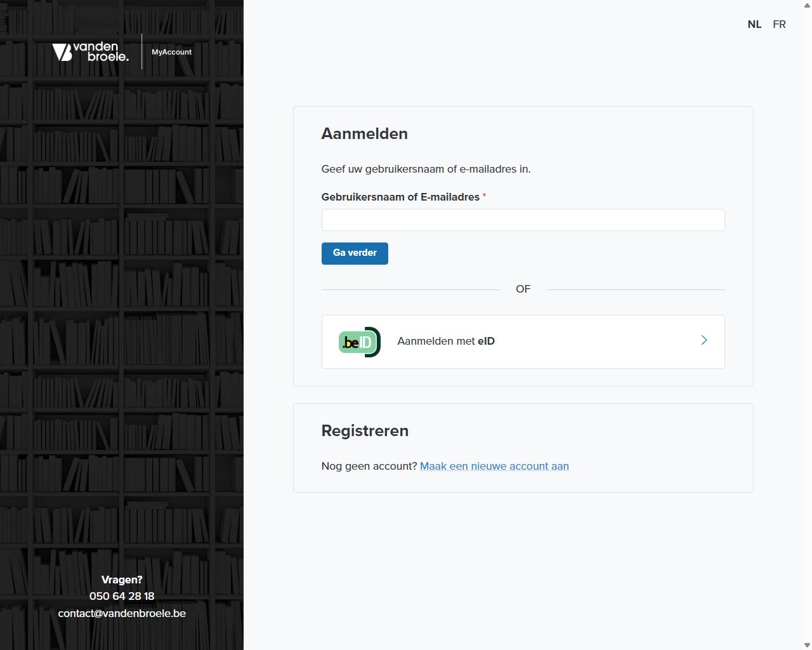This screenshot has height=650, width=812.
Task: Click the Nog geen account? text
Action: click(369, 466)
